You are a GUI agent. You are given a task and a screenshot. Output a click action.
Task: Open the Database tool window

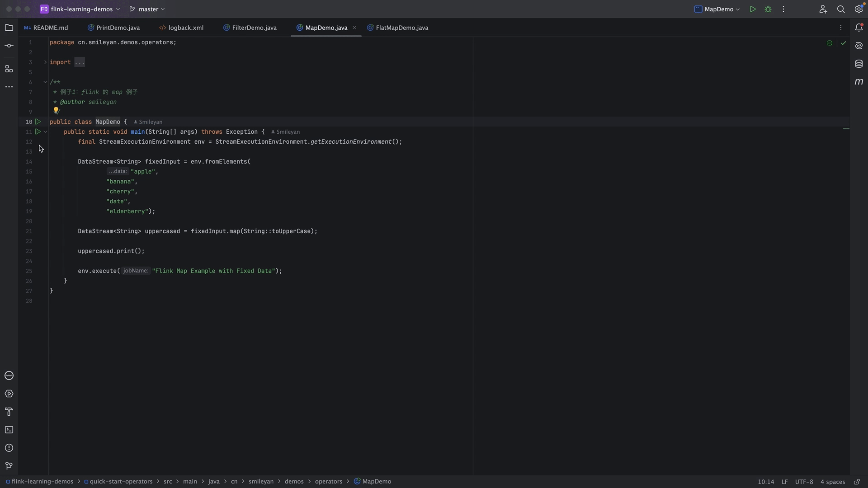pos(859,64)
